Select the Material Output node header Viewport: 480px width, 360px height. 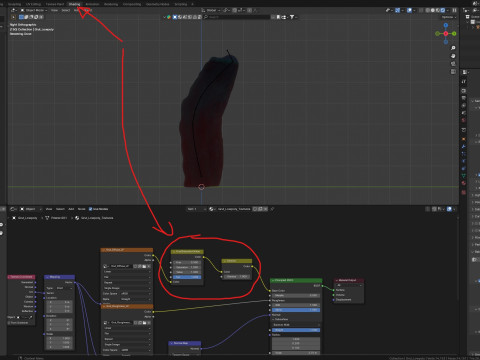coord(349,280)
